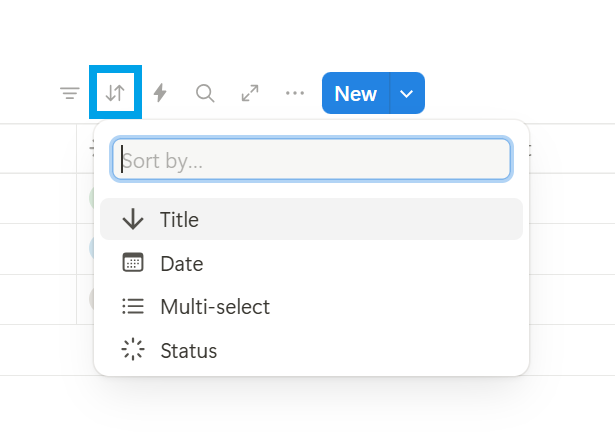Click the first table row left cell

[38, 198]
